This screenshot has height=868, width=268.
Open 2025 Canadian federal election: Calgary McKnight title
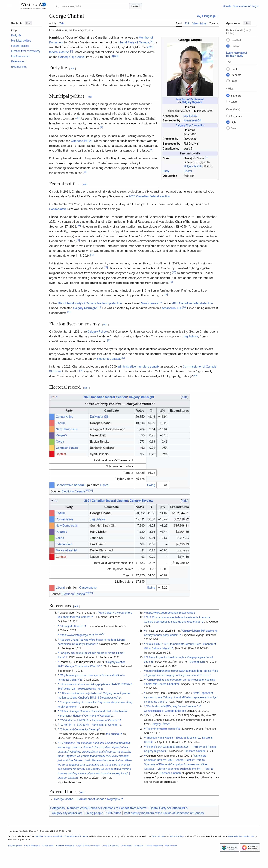click(x=119, y=397)
